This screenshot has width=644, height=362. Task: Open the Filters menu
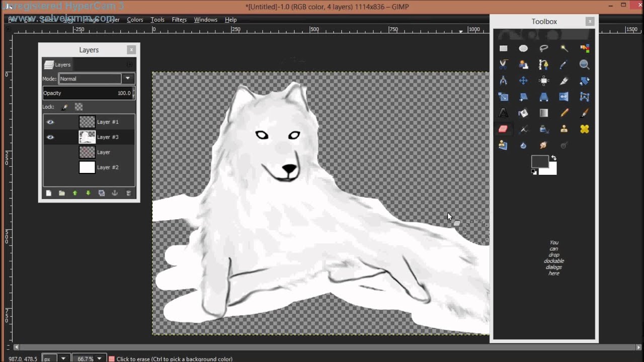[179, 20]
